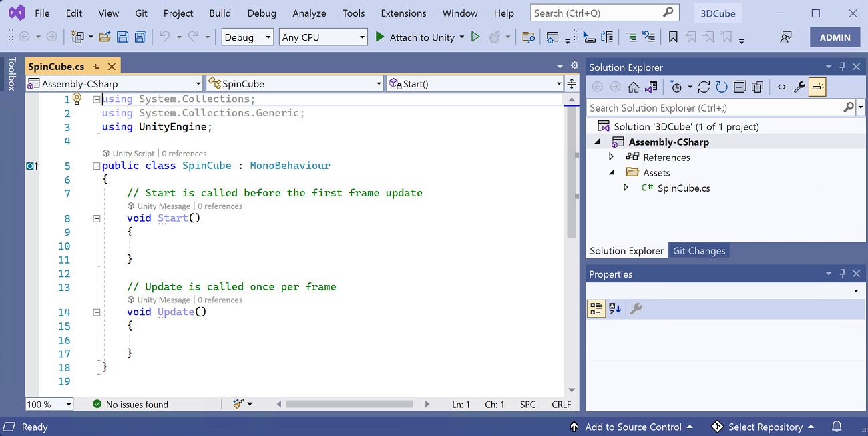
Task: Toggle Preview Selected Items in Solution Explorer
Action: 817,86
